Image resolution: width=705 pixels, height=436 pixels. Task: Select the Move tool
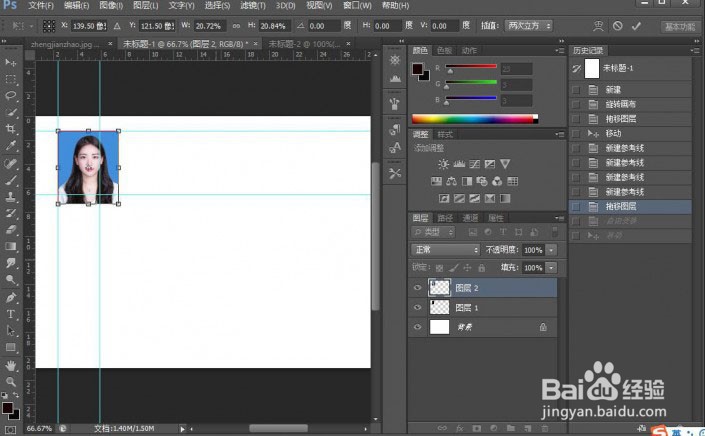[x=10, y=62]
